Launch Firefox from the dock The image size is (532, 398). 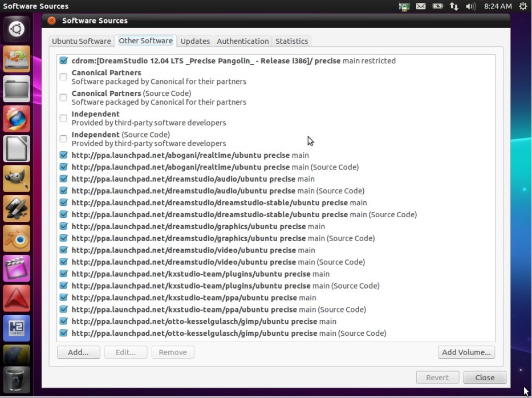(17, 119)
